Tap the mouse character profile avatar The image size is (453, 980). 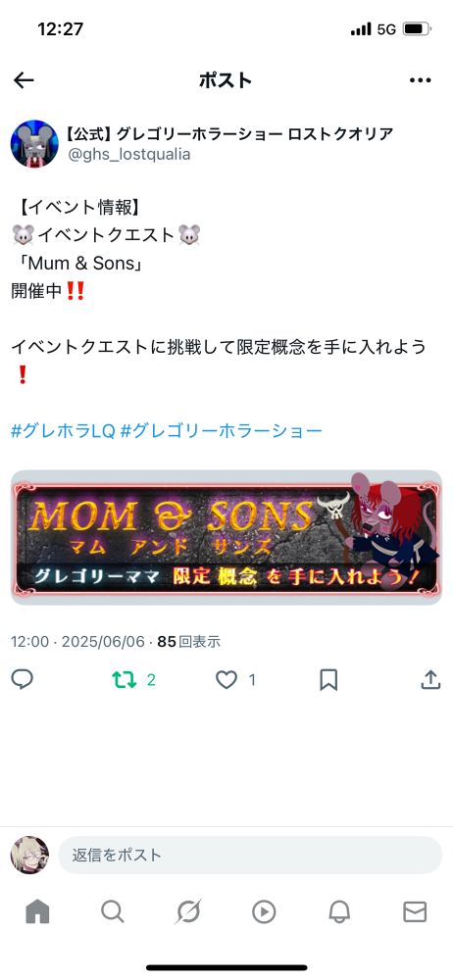(x=34, y=144)
